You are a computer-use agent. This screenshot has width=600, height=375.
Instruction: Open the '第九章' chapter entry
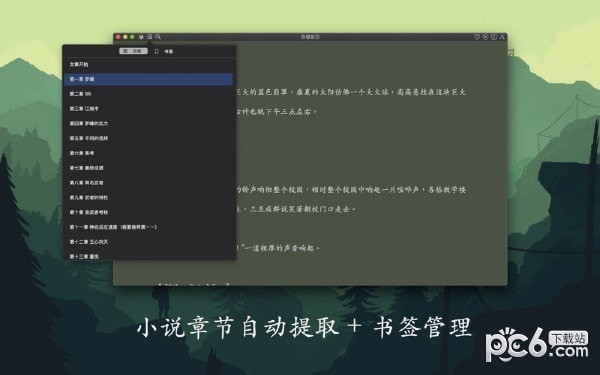(148, 197)
